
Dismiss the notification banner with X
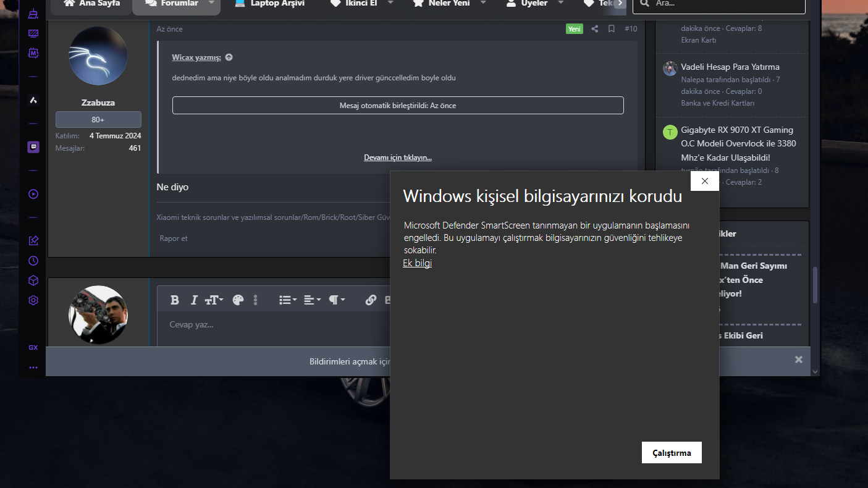[x=799, y=360]
